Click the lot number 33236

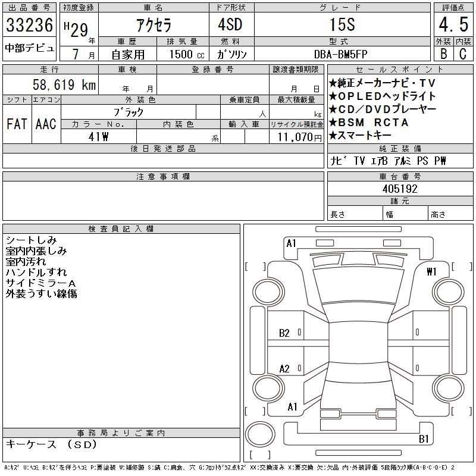[29, 25]
